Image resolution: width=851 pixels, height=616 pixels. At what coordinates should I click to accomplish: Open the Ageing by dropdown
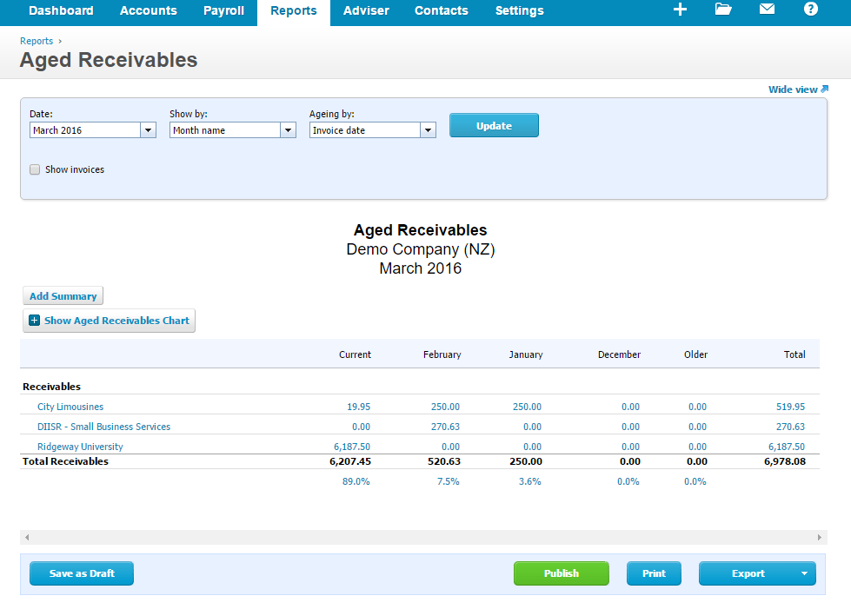coord(373,130)
